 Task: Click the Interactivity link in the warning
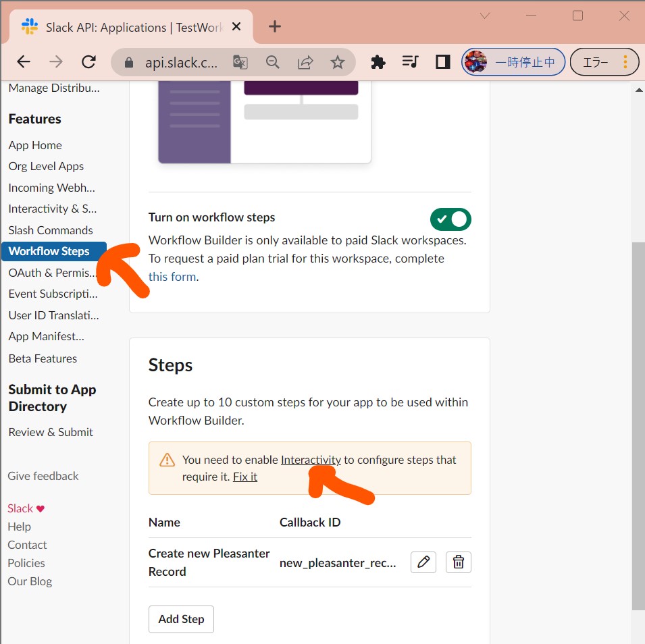coord(311,460)
